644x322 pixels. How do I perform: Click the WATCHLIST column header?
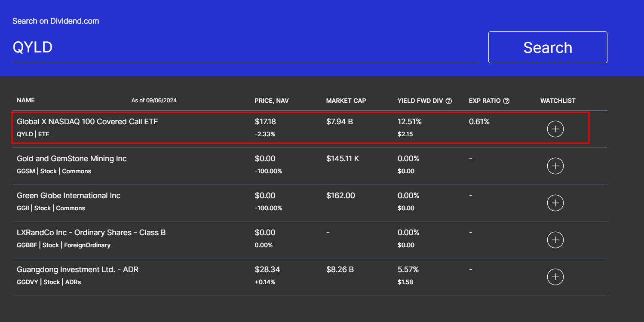click(558, 101)
